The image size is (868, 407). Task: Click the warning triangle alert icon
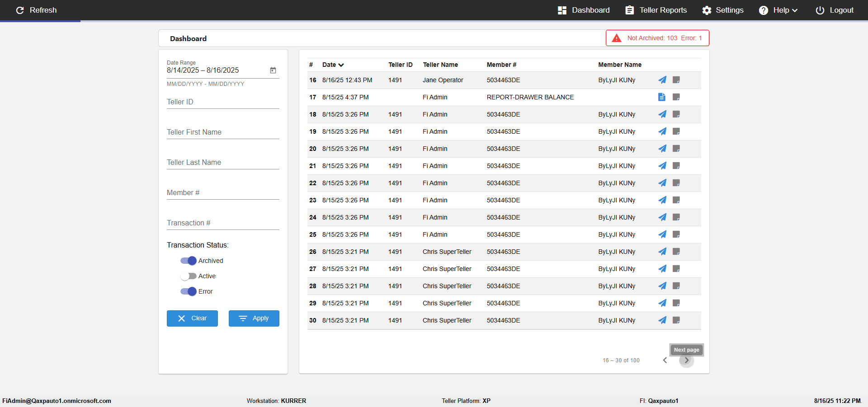click(617, 38)
